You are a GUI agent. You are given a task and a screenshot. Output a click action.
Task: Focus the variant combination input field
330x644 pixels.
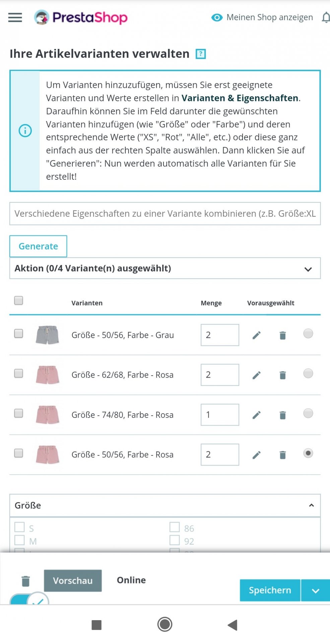(x=165, y=214)
